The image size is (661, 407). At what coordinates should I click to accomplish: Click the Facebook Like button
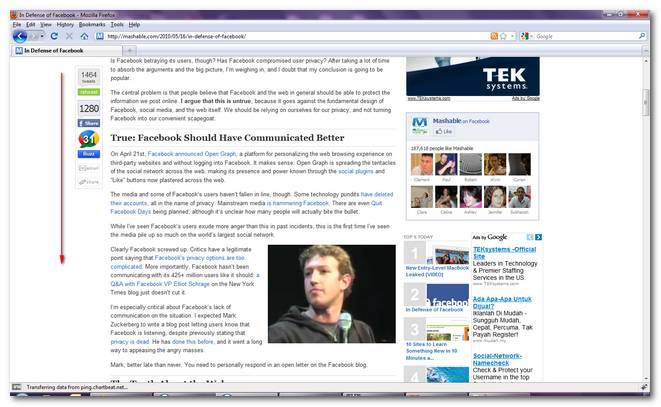click(443, 132)
